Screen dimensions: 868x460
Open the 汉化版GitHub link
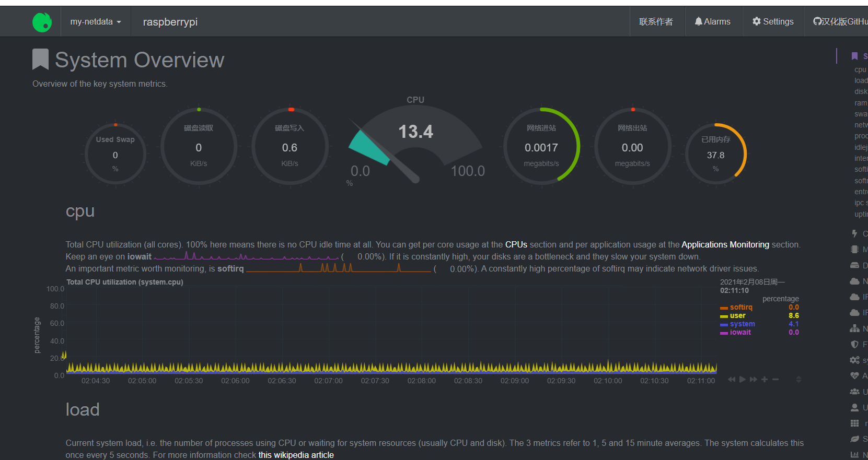(x=840, y=22)
